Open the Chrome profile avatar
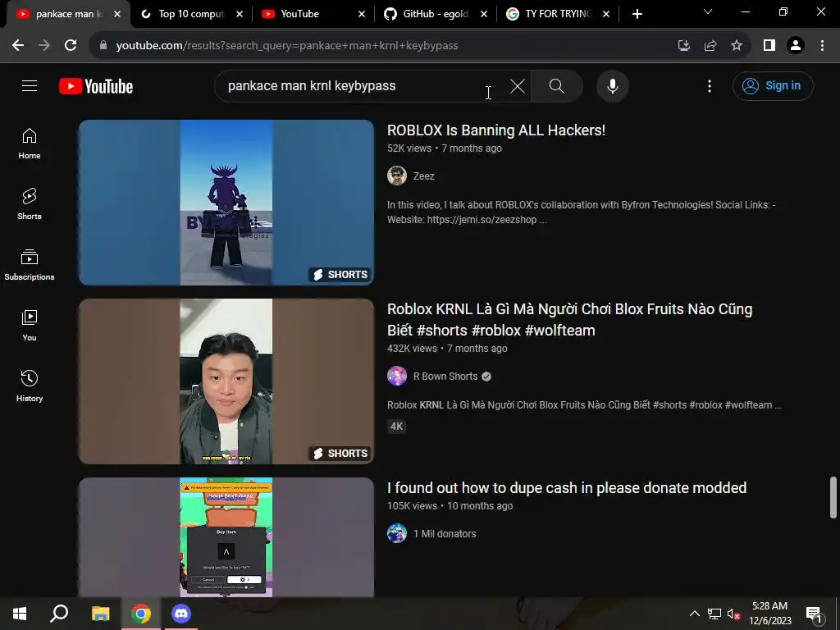The height and width of the screenshot is (630, 840). (796, 46)
